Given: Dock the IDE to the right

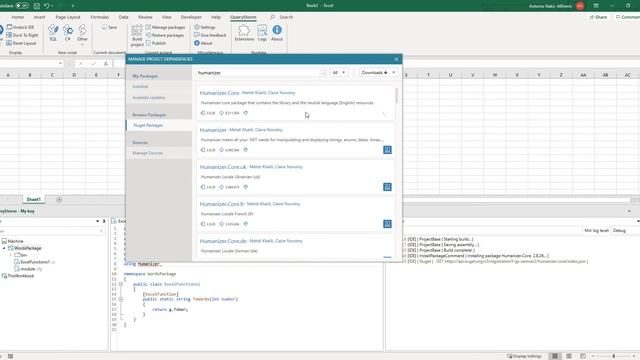Looking at the screenshot, I should tap(22, 35).
